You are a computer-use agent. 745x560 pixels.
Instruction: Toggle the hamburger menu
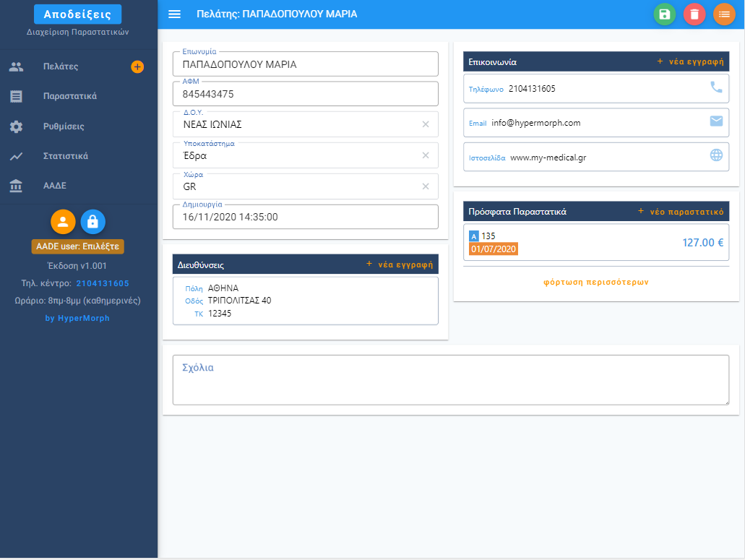[174, 14]
